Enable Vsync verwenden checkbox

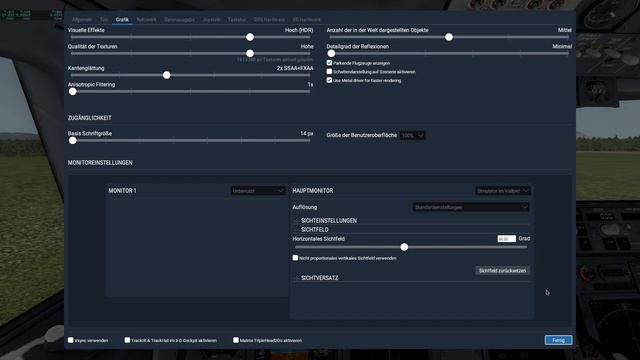coord(71,340)
